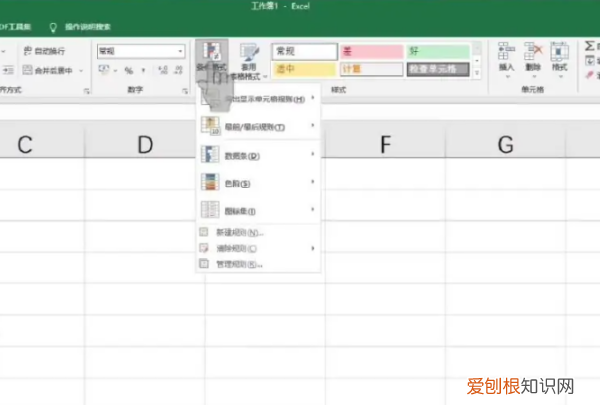Click the Format cells (格式) icon
The width and height of the screenshot is (600, 405).
(x=559, y=52)
